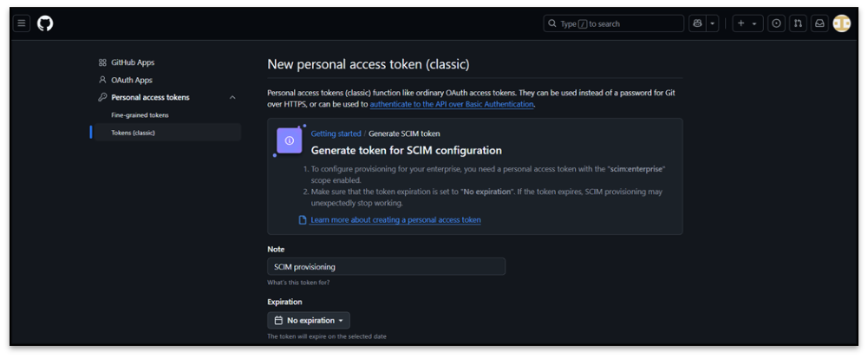868x358 pixels.
Task: Go to GitHub Apps in sidebar
Action: click(x=133, y=62)
